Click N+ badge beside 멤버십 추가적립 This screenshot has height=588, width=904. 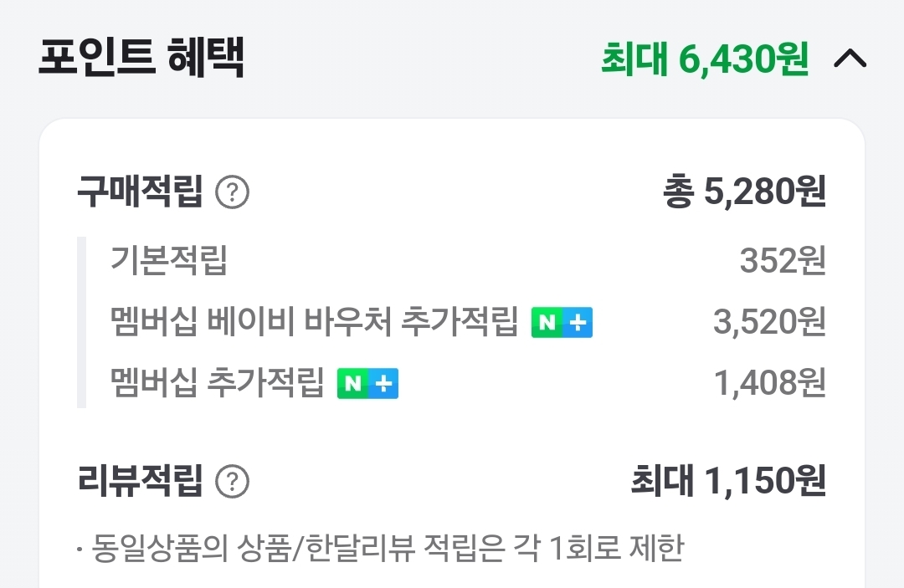[367, 384]
